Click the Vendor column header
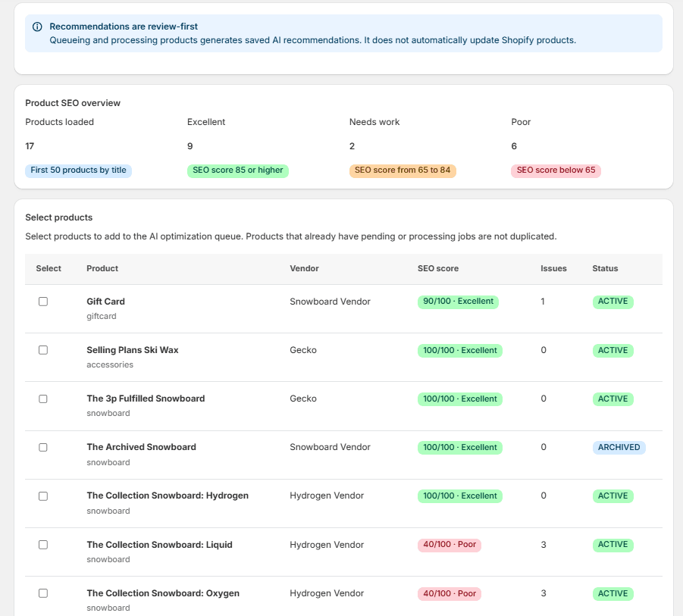The image size is (683, 616). click(304, 269)
